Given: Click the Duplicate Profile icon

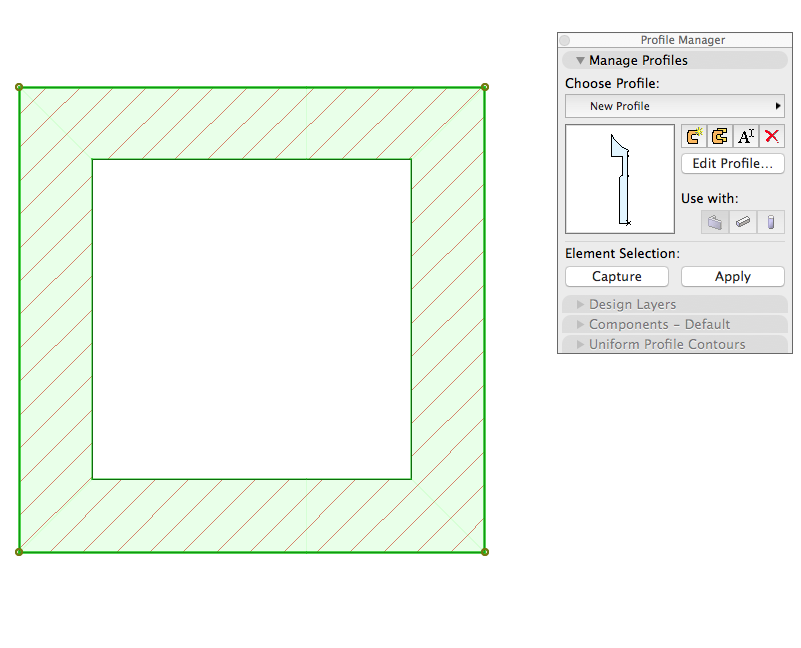Looking at the screenshot, I should click(x=720, y=136).
